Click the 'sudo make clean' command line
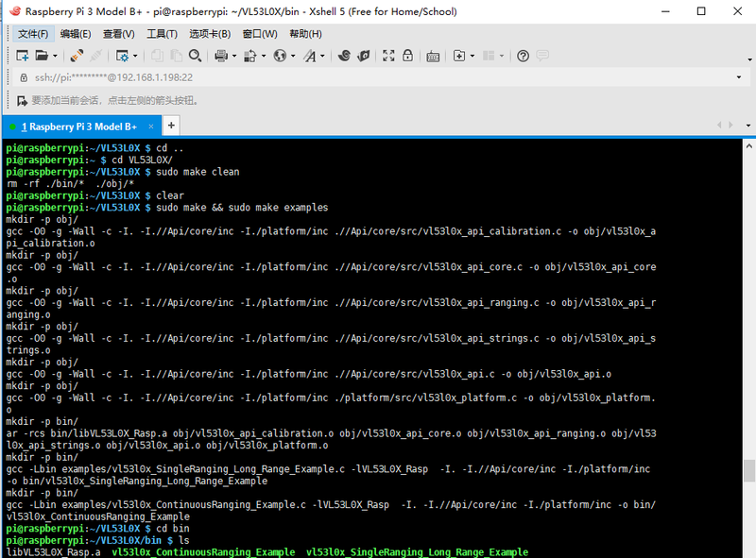756x558 pixels. click(198, 172)
